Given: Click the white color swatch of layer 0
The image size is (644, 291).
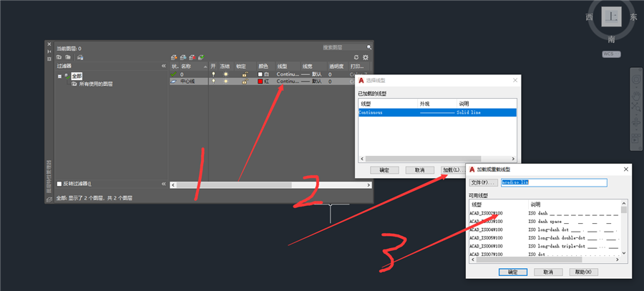Looking at the screenshot, I should pos(260,74).
